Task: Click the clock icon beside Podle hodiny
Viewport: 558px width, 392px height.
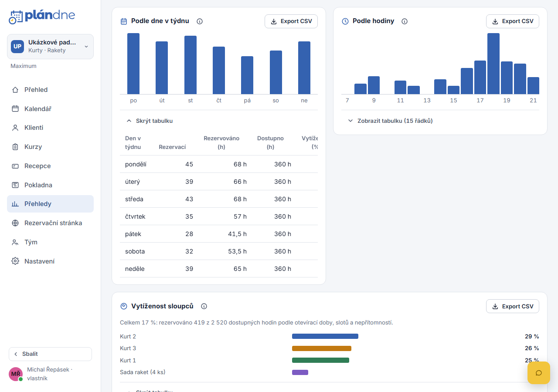Action: 345,21
